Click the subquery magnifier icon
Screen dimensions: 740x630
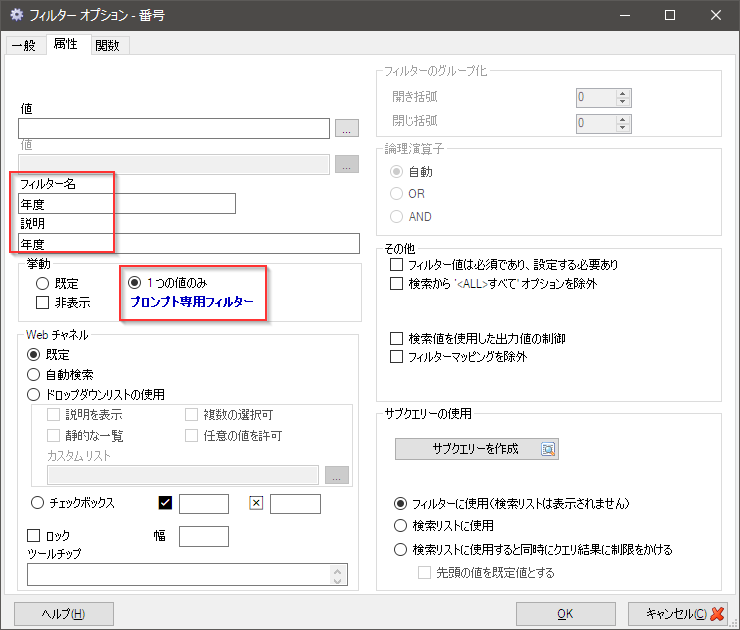coord(548,449)
